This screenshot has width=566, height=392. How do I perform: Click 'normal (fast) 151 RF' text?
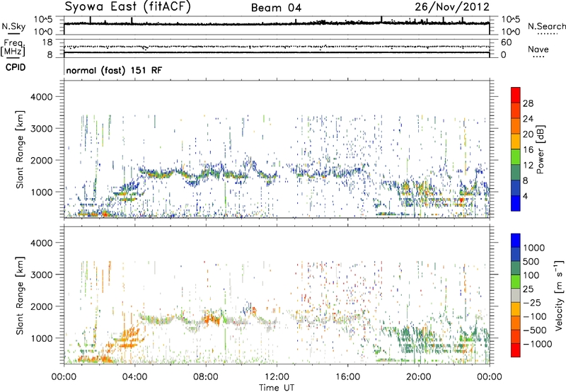pos(114,70)
